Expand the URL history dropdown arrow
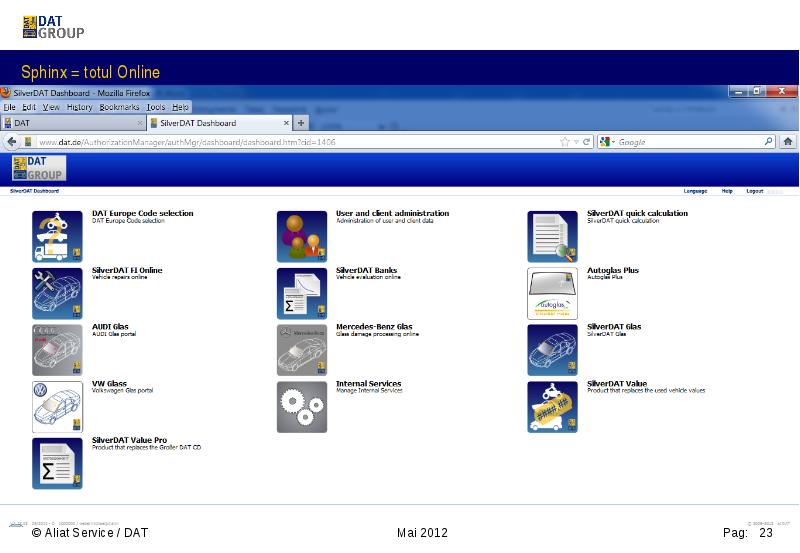This screenshot has width=800, height=553. click(x=576, y=142)
